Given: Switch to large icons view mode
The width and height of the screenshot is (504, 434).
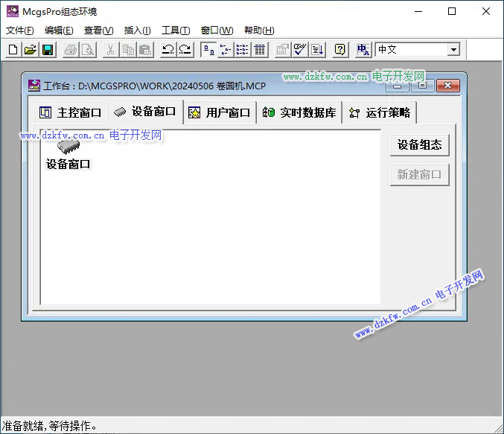Looking at the screenshot, I should pyautogui.click(x=208, y=50).
